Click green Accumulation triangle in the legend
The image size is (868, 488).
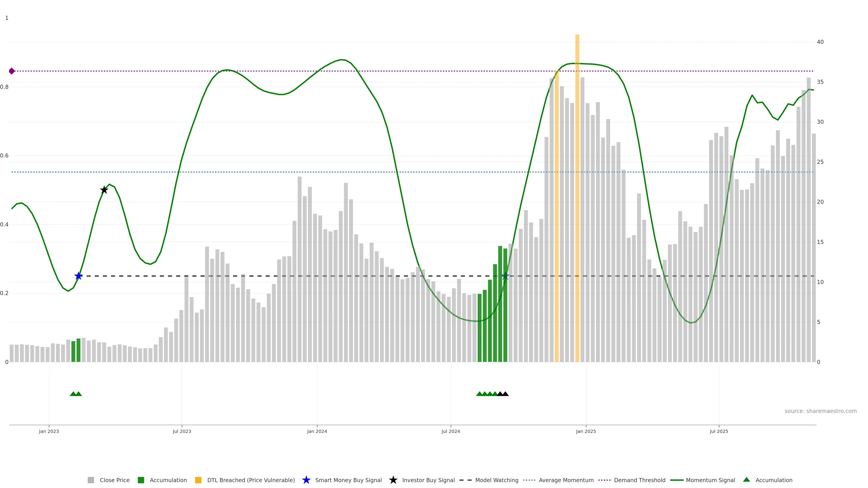click(746, 480)
